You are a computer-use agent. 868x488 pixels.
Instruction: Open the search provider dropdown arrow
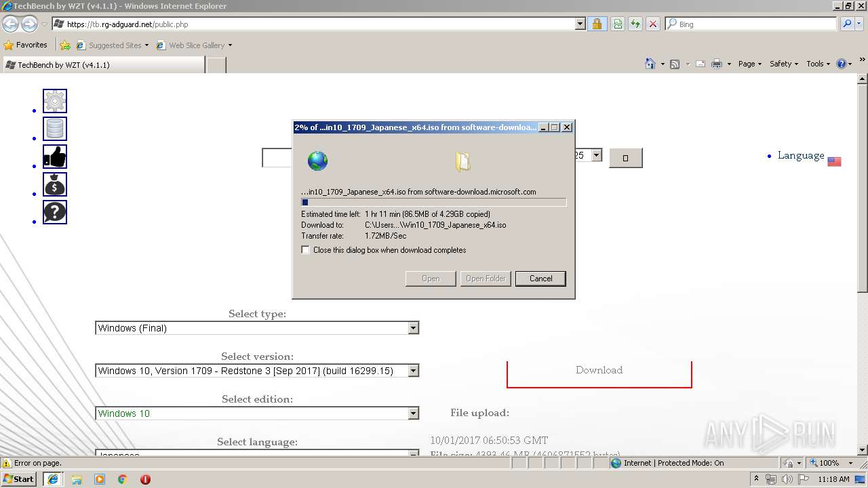[x=861, y=24]
